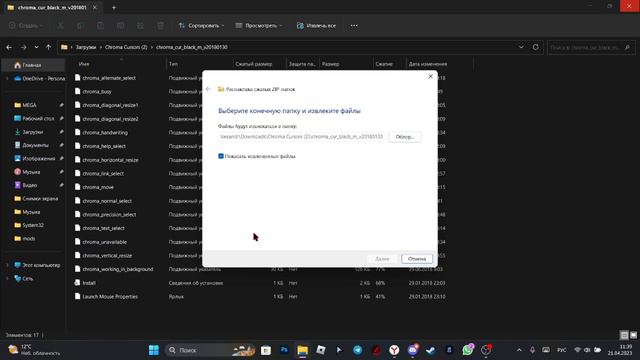
Task: Expand the OneDrive - Personal tree node
Action: 7,78
